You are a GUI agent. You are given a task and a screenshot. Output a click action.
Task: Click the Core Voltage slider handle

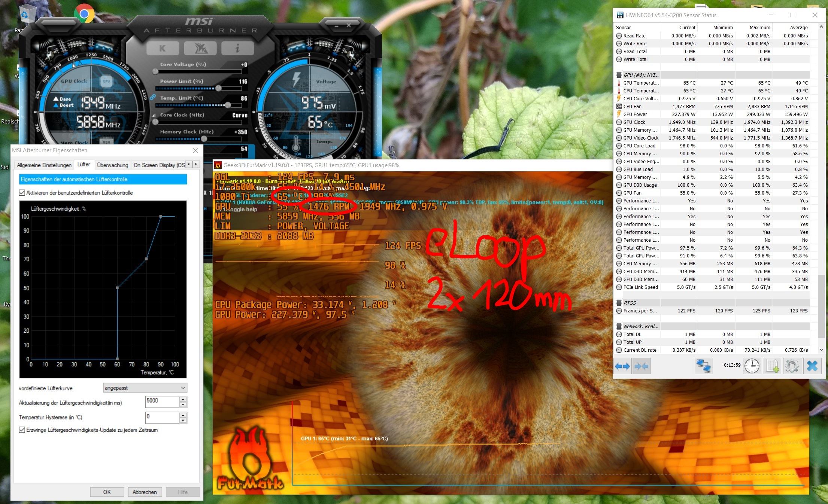(155, 71)
